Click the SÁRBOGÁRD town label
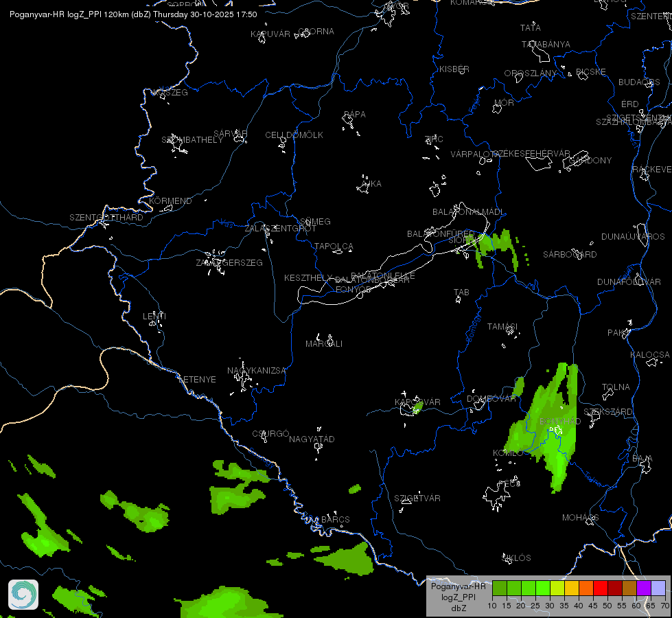 pyautogui.click(x=570, y=255)
